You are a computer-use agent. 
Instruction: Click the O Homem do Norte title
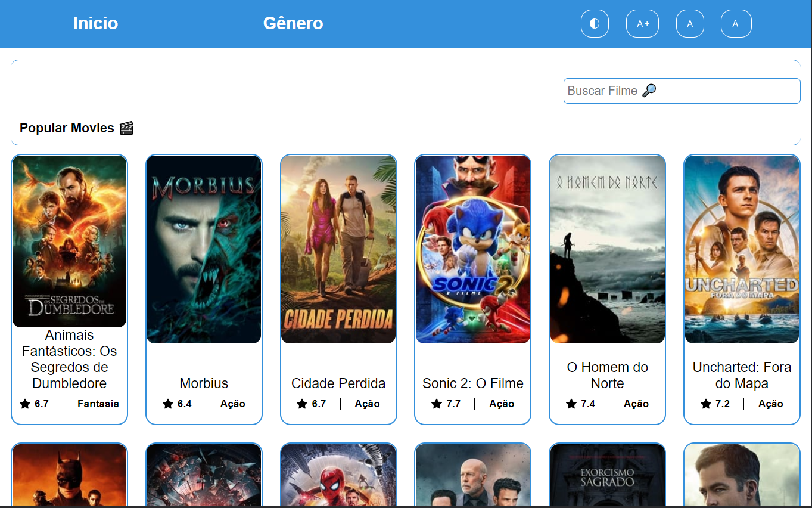(x=608, y=375)
